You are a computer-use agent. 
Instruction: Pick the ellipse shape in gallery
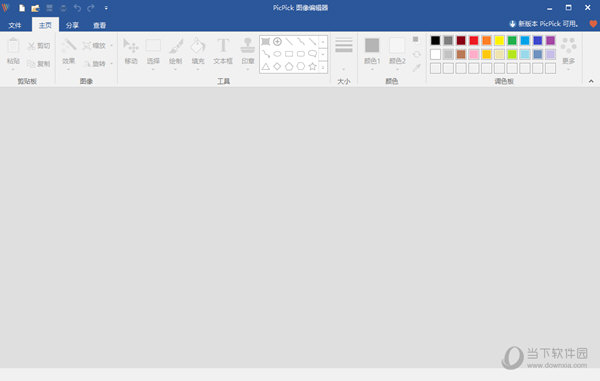coord(277,54)
